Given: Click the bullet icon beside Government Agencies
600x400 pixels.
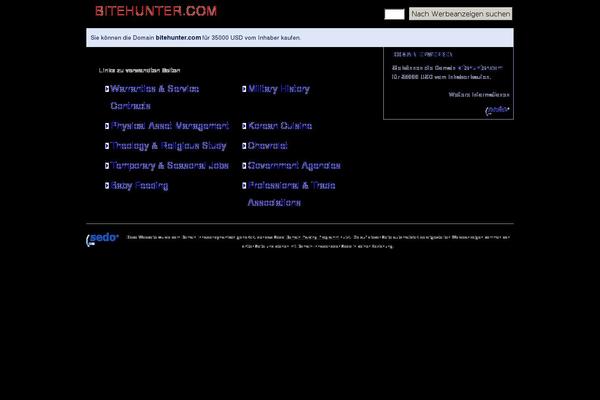Looking at the screenshot, I should [x=244, y=166].
